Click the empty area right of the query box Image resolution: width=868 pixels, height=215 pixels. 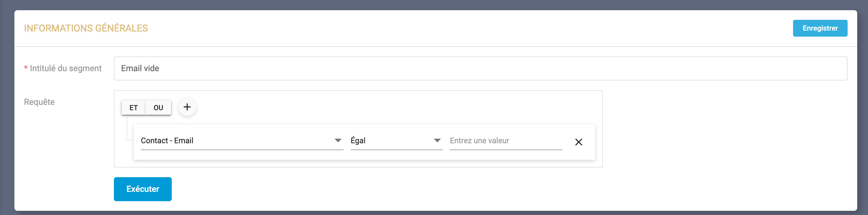(x=724, y=129)
